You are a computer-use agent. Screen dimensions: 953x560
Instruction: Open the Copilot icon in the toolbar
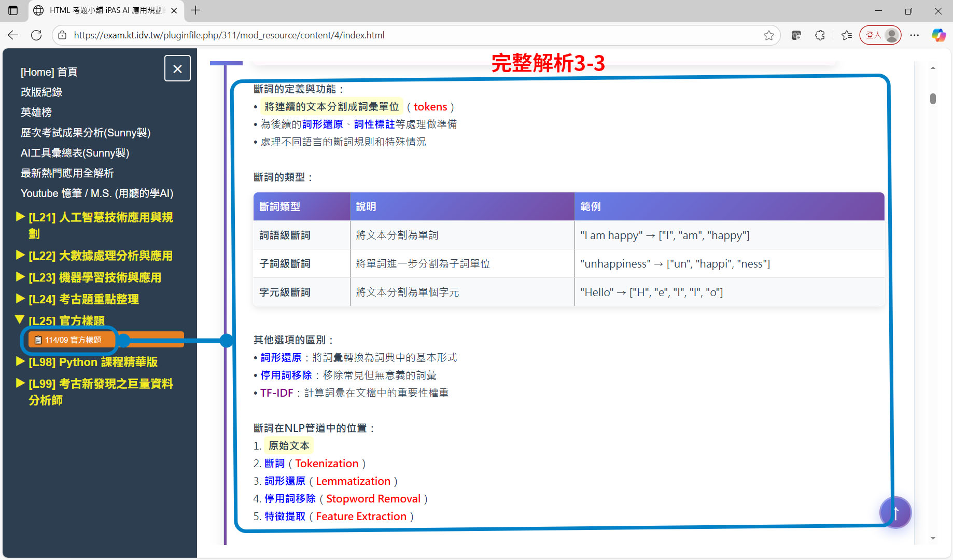point(938,35)
